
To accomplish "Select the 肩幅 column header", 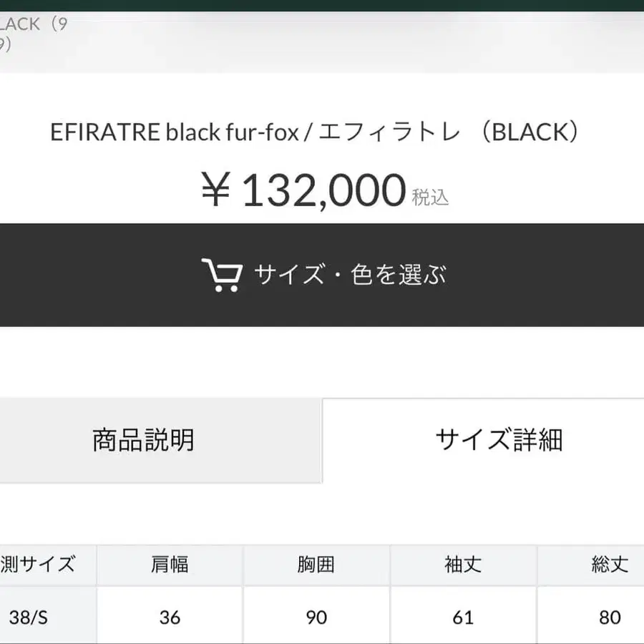I will pyautogui.click(x=169, y=565).
